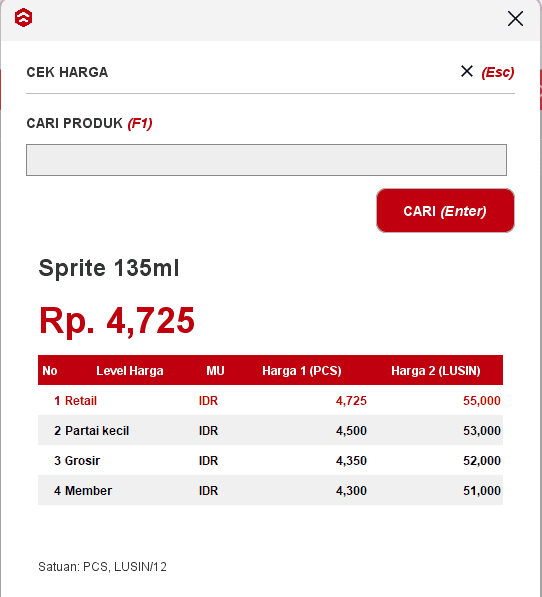Click the Harga 2 (LUSIN) column header
Image resolution: width=542 pixels, height=597 pixels.
[435, 370]
